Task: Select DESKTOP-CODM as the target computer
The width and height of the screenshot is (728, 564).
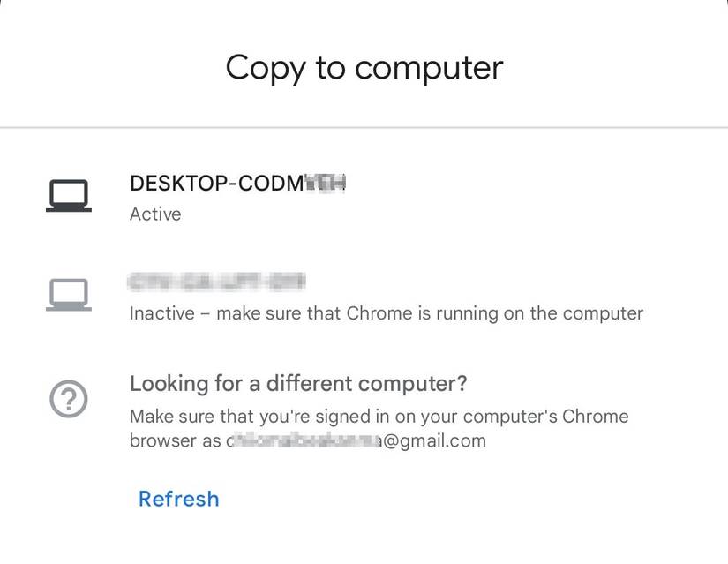Action: pyautogui.click(x=236, y=184)
